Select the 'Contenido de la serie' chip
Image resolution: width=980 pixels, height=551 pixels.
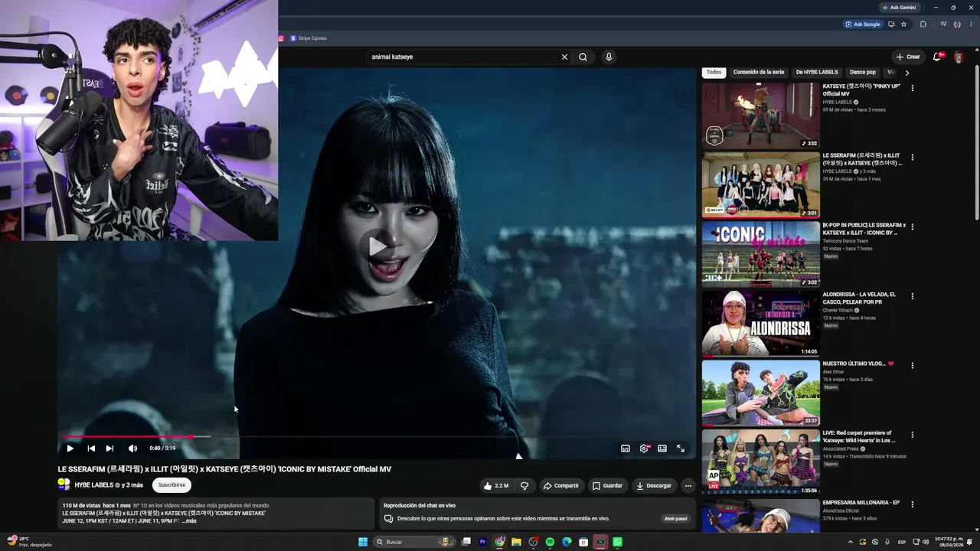coord(759,72)
